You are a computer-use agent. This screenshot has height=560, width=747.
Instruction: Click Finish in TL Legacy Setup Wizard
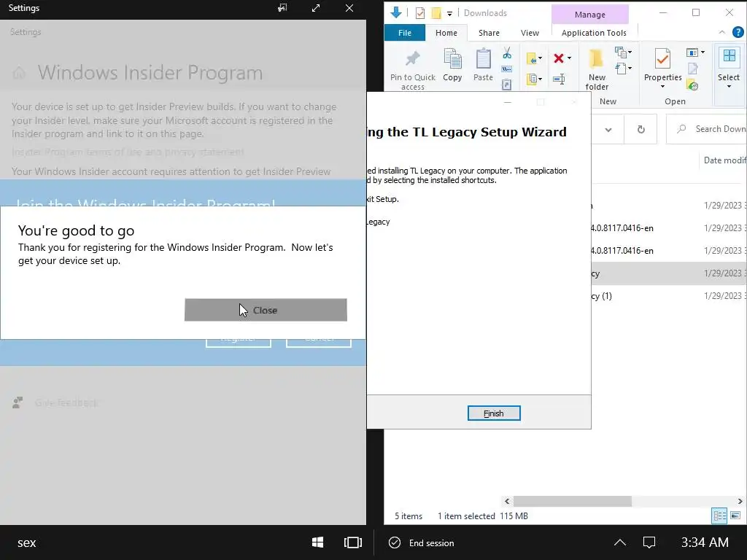(x=494, y=413)
